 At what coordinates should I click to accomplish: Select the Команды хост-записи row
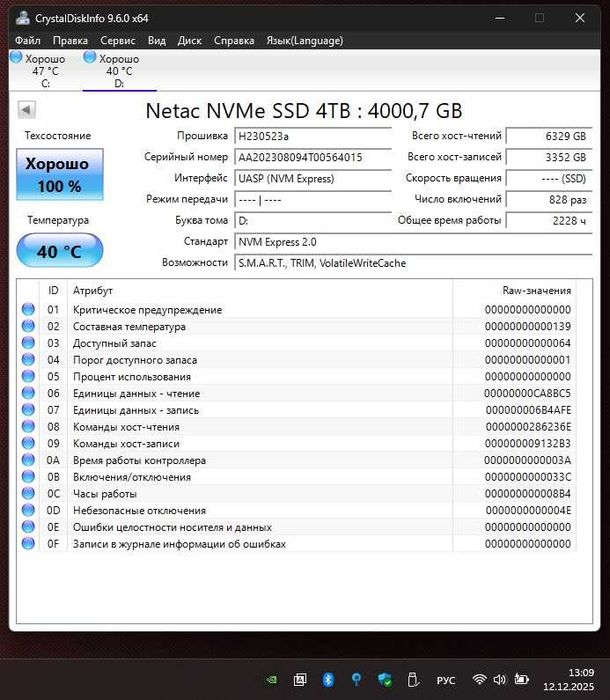(297, 443)
